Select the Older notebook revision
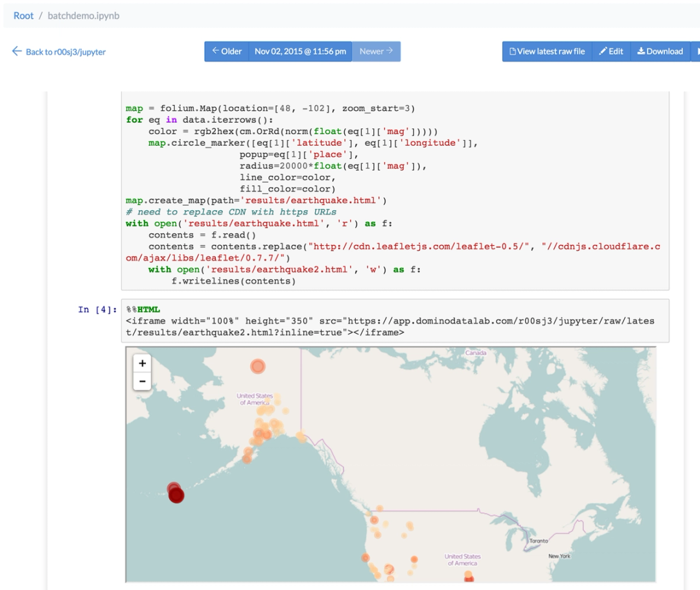Screen dimensions: 700x590 [226, 51]
